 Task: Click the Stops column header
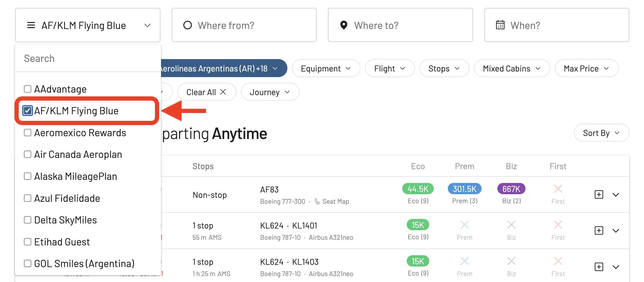click(x=203, y=166)
